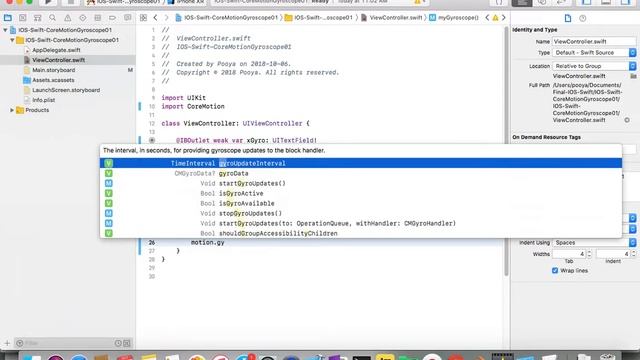Stop the running scheme
The width and height of the screenshot is (640, 360).
[70, 2]
